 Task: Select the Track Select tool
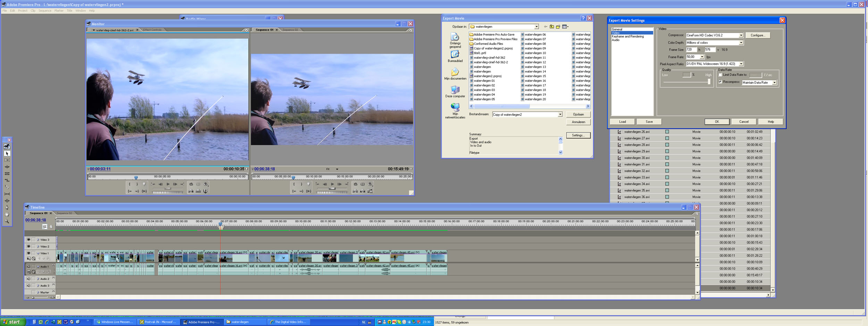pos(7,160)
